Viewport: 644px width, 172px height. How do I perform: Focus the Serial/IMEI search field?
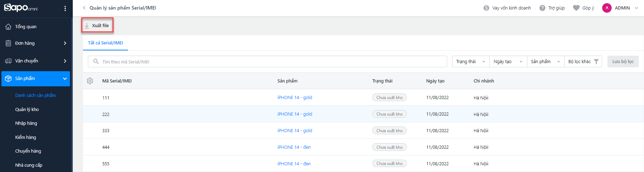[x=268, y=62]
